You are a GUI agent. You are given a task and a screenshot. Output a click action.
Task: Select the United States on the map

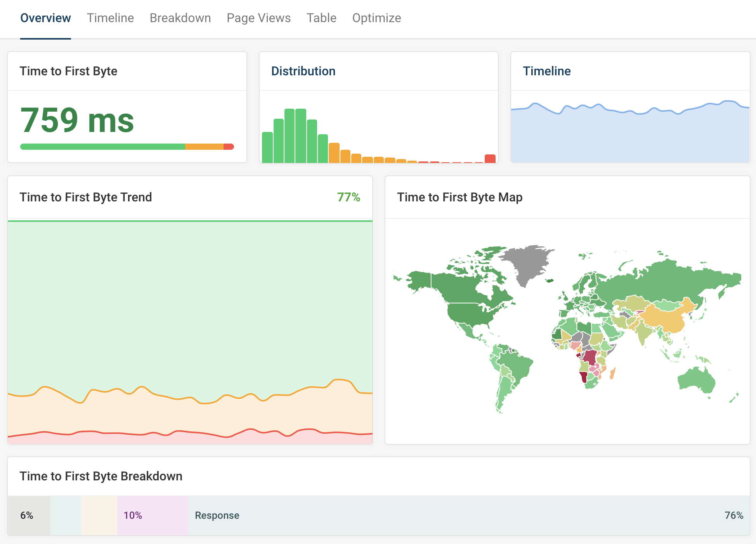tap(470, 313)
